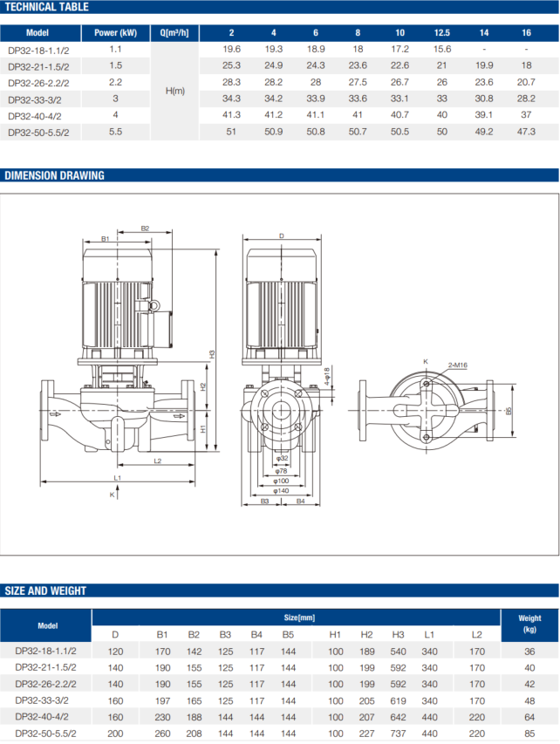
Task: Click the 2-M16 label in drawing
Action: 458,364
